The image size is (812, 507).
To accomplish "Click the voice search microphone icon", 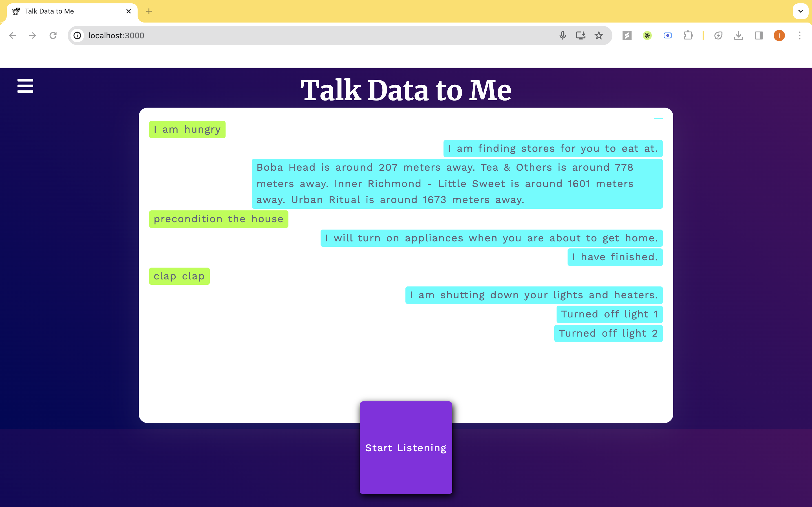I will tap(563, 35).
